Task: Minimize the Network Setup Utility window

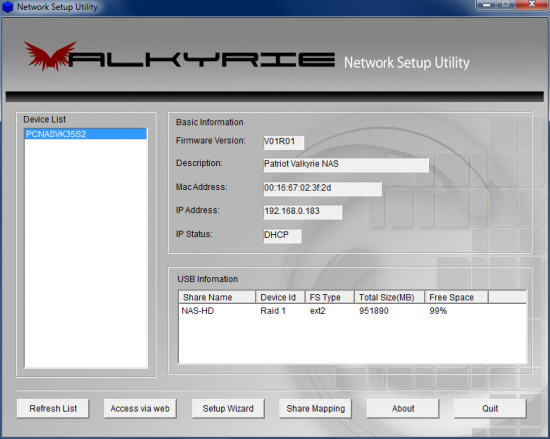Action: pos(486,5)
